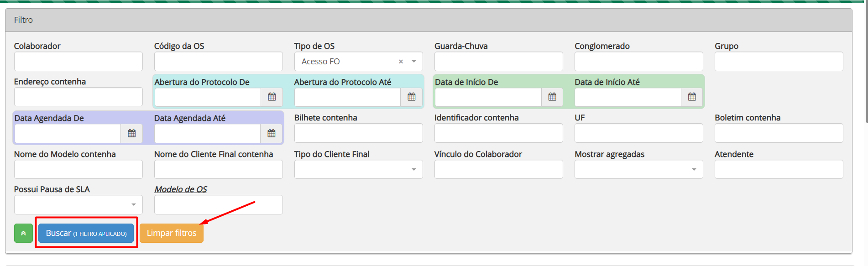This screenshot has width=868, height=266.
Task: Open the Tipo do Cliente Final dropdown
Action: coord(359,169)
